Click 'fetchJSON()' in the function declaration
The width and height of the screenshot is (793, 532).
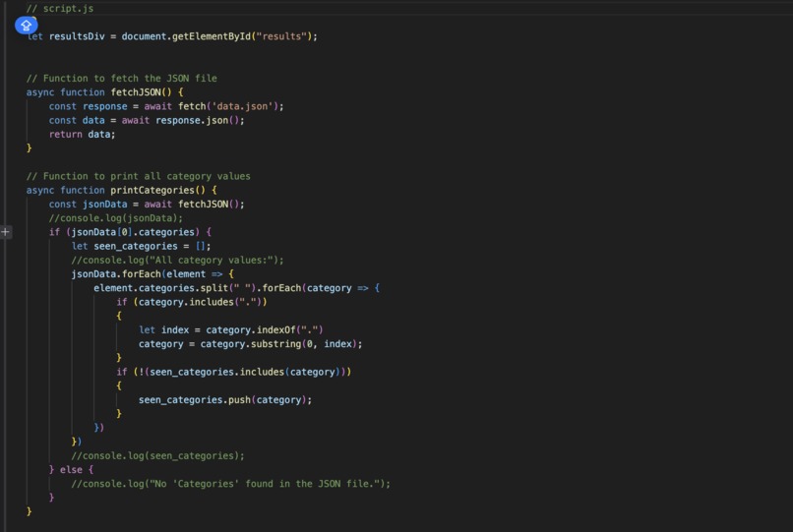pos(141,92)
